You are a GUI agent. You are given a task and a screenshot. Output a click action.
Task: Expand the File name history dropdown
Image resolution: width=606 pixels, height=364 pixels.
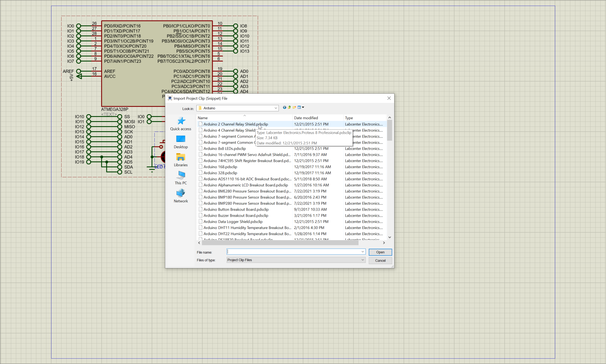pos(363,252)
